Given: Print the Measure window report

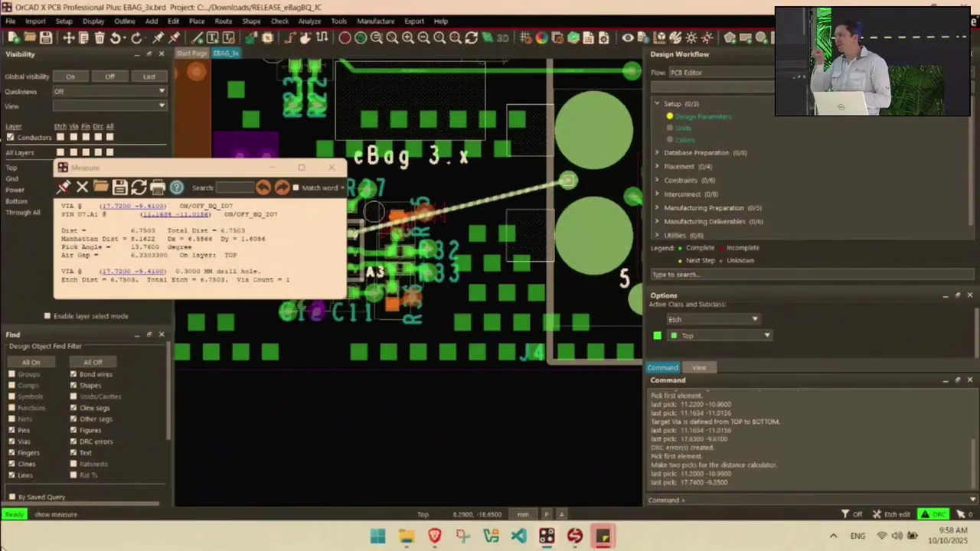Looking at the screenshot, I should (158, 187).
